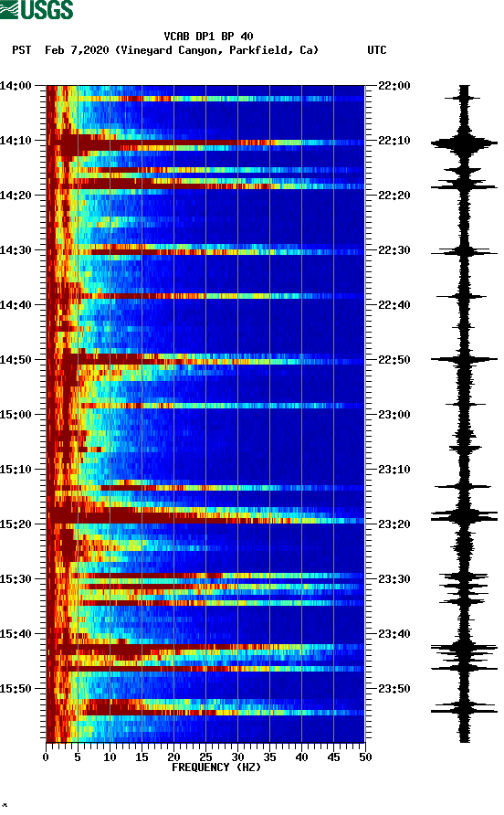
Task: Click the 25 Hz frequency tick label
Action: point(205,757)
